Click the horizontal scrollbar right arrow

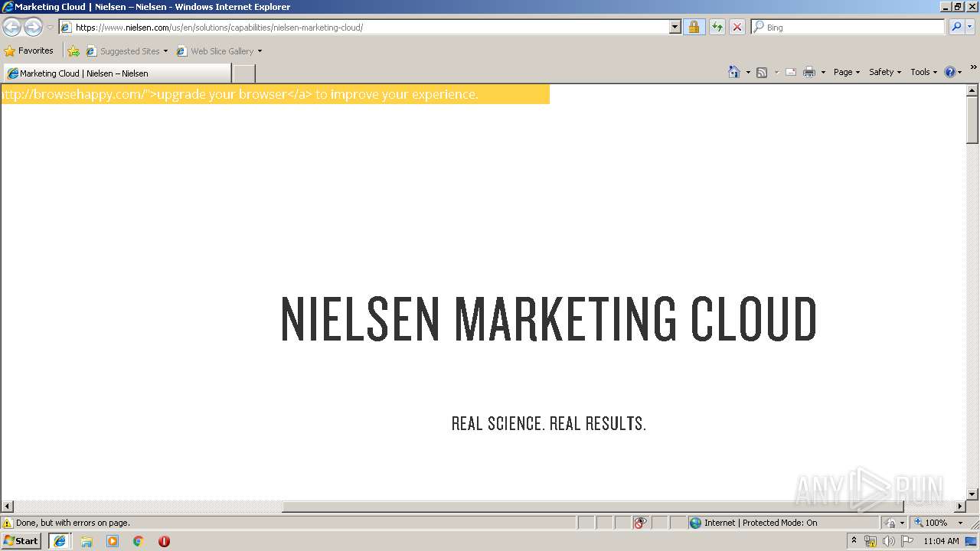coord(960,507)
